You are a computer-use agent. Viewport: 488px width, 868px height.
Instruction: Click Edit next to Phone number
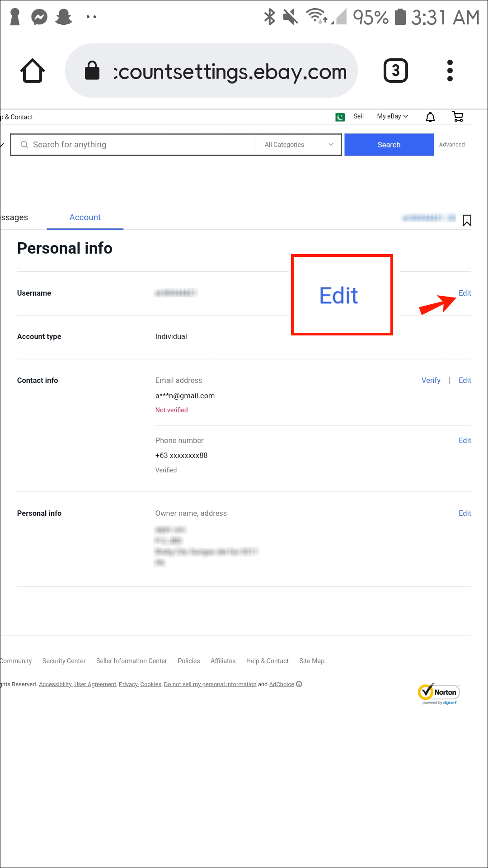(465, 440)
